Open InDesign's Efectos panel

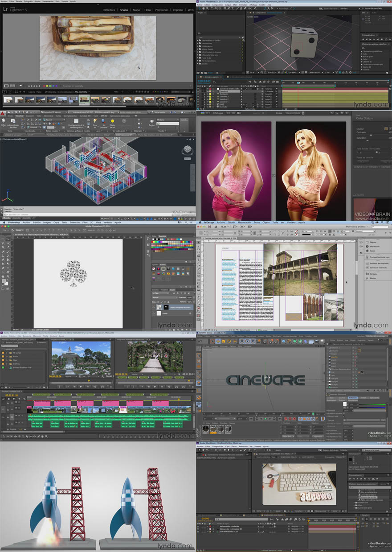372,278
